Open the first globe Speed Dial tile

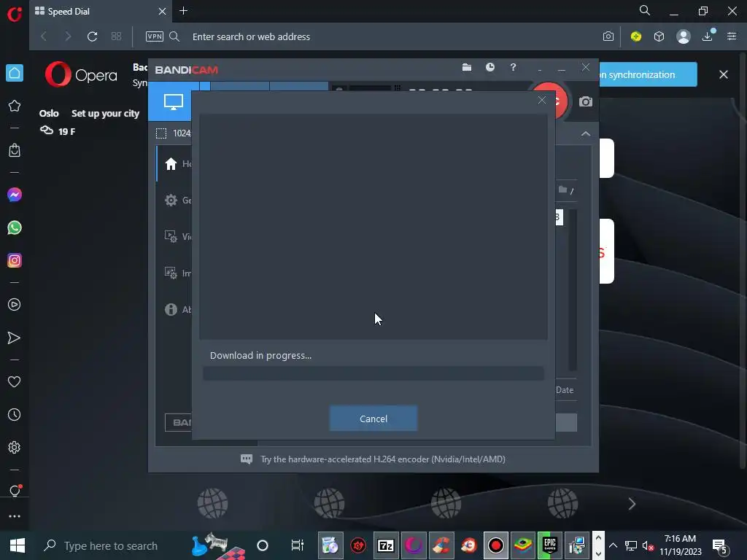(212, 503)
